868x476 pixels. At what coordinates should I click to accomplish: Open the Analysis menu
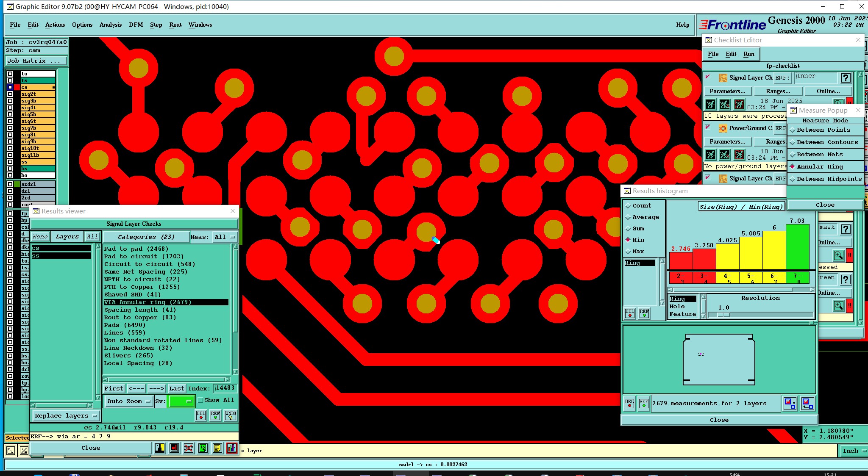[110, 25]
